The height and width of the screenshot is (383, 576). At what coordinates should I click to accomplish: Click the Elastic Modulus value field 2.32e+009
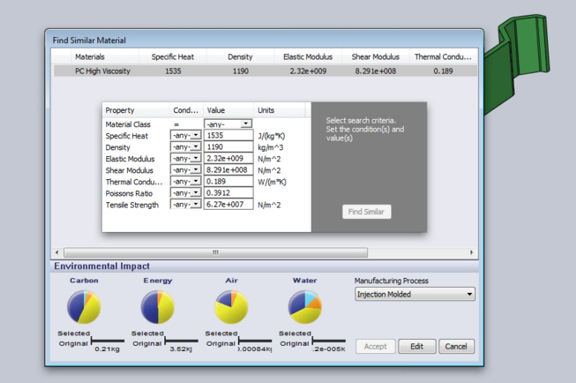point(228,158)
